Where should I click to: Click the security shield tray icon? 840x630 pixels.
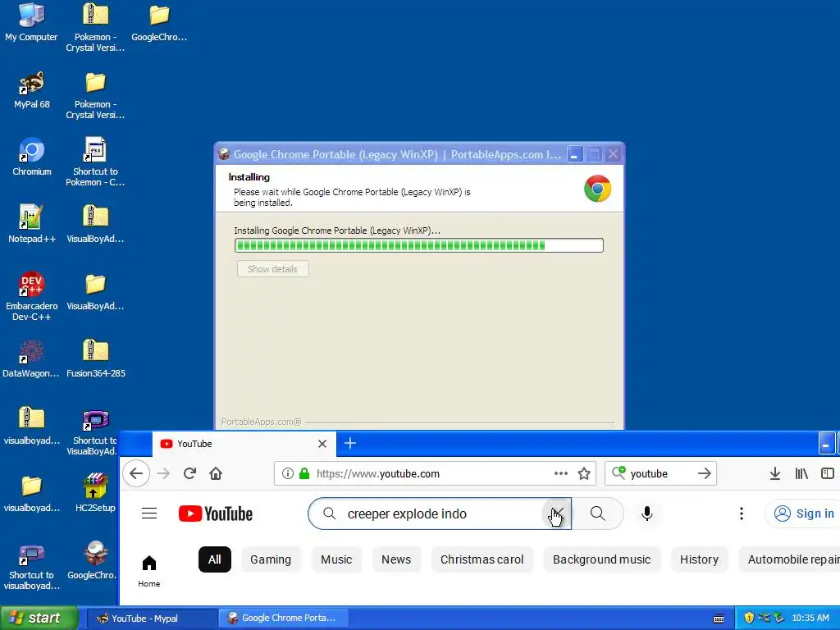[x=749, y=618]
